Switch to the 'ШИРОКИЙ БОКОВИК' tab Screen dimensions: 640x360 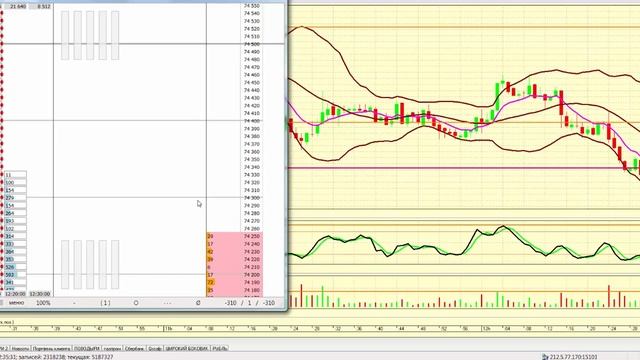(x=187, y=349)
